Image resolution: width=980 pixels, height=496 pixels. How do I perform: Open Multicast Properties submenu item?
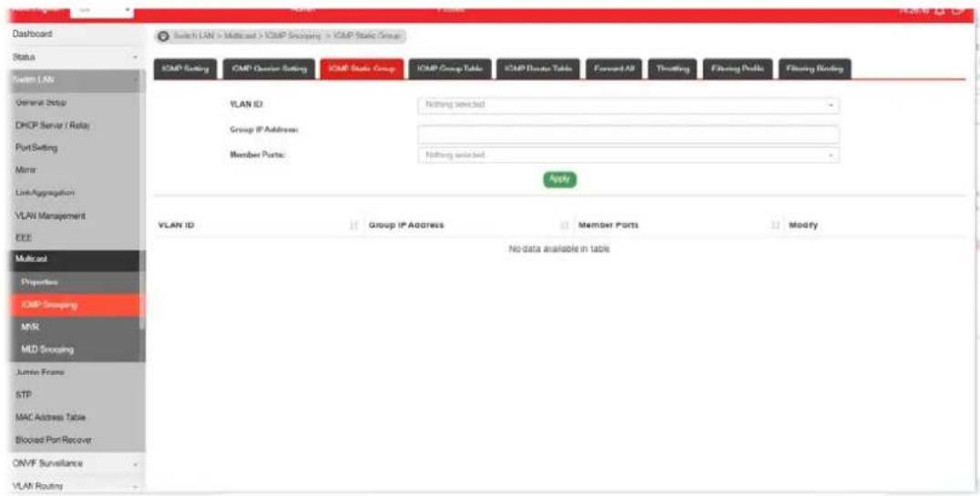pos(75,282)
